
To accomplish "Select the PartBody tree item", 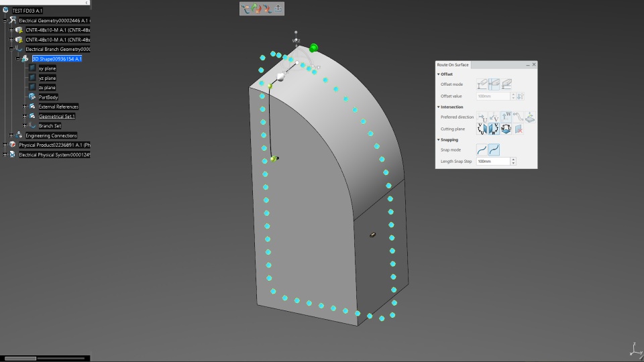I will [x=48, y=97].
